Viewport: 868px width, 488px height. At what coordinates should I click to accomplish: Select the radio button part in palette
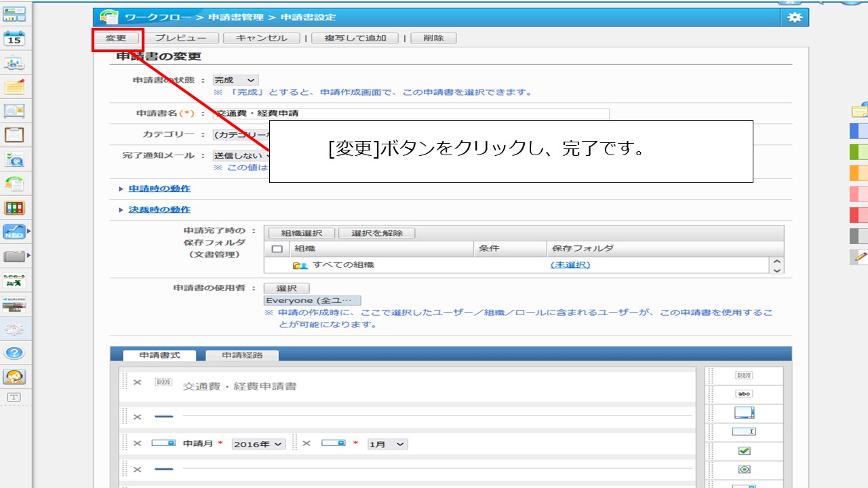click(x=744, y=470)
